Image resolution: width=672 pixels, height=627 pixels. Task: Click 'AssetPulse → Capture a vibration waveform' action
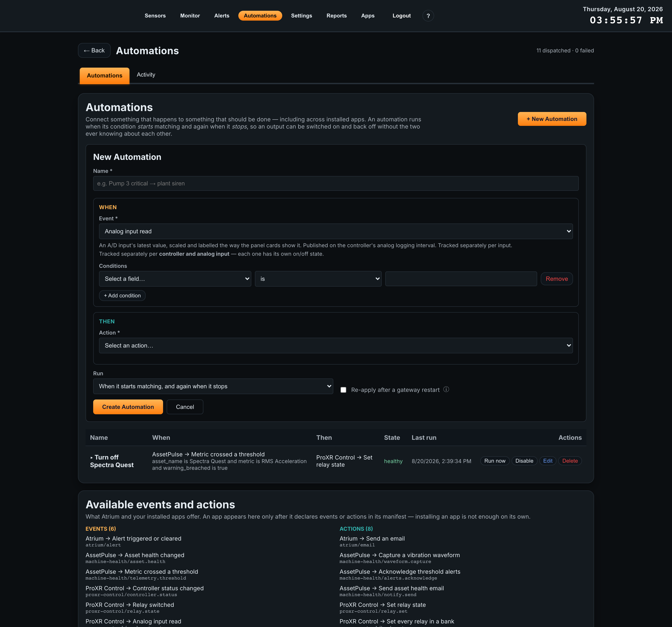[400, 555]
